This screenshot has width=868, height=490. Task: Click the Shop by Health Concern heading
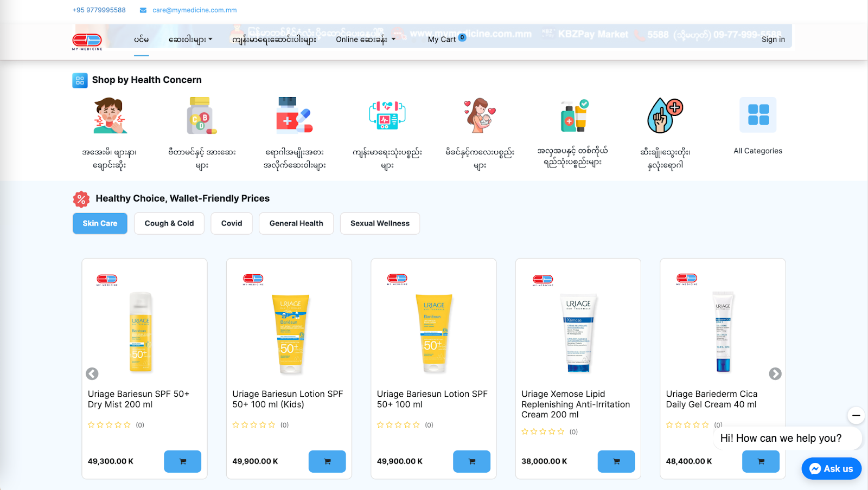147,80
